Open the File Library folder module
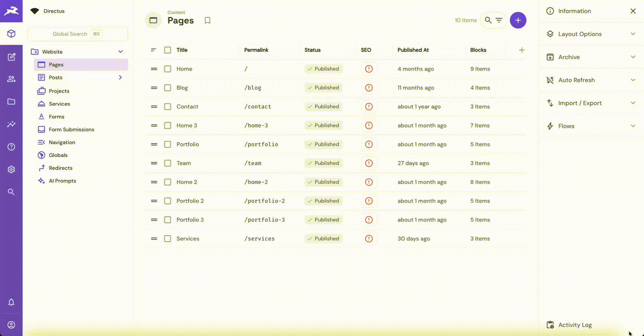 coord(11,102)
